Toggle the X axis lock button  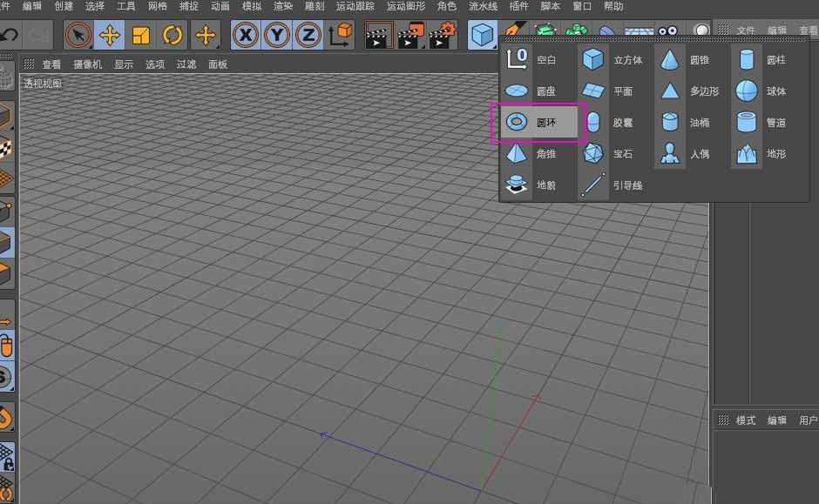pos(245,35)
